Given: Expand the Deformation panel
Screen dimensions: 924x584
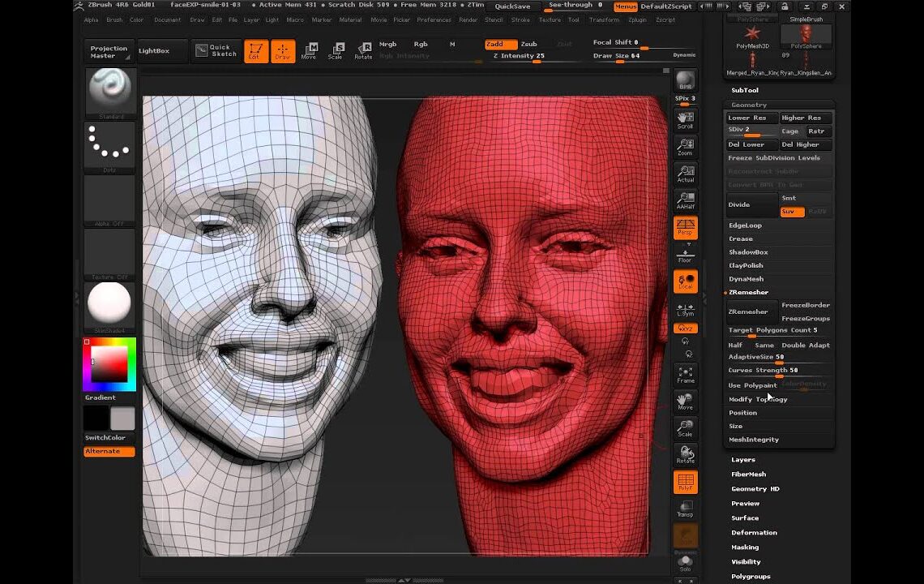Looking at the screenshot, I should pos(754,532).
